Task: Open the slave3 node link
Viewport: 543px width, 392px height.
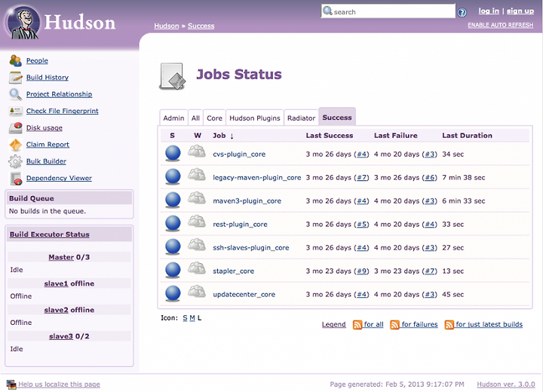Action: [x=61, y=336]
